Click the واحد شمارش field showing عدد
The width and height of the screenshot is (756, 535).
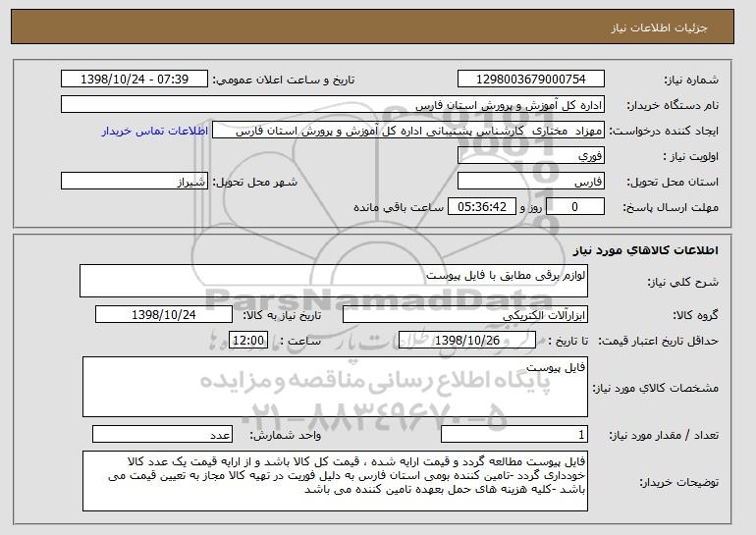click(x=162, y=434)
